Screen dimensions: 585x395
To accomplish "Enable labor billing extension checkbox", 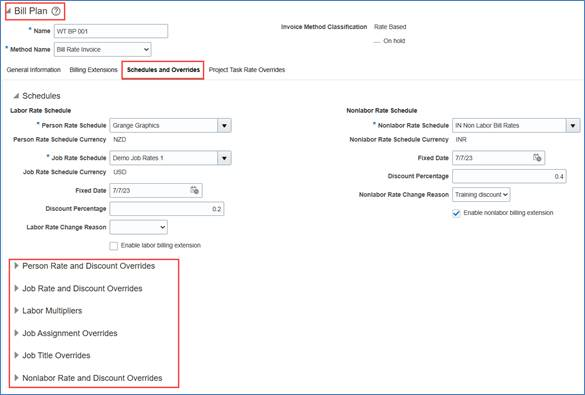I will 114,245.
